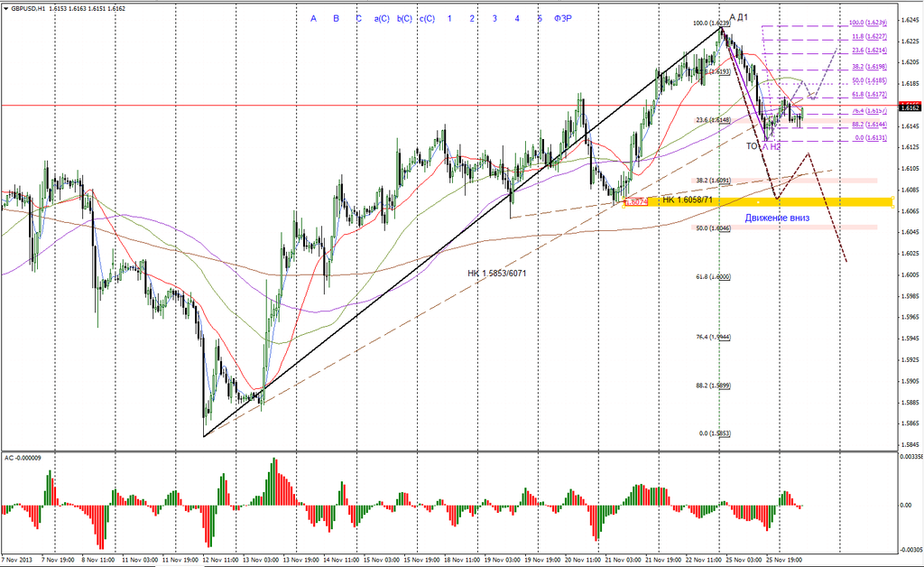Image resolution: width=924 pixels, height=567 pixels.
Task: Click the 1.6105 price axis value
Action: click(x=910, y=169)
